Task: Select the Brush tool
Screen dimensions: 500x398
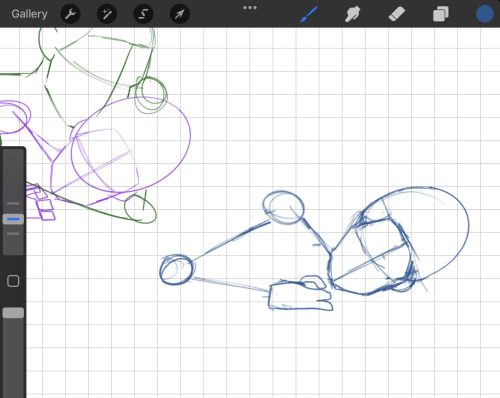Action: click(309, 14)
